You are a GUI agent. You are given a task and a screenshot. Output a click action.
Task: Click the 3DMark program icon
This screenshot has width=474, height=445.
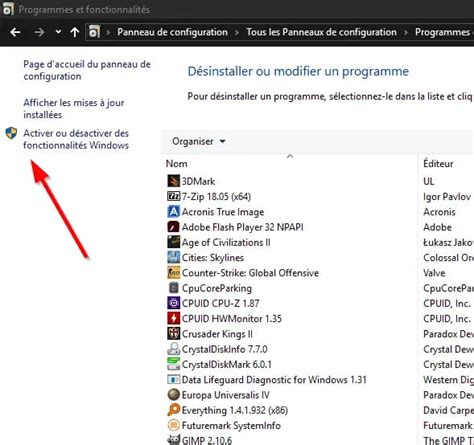(173, 181)
